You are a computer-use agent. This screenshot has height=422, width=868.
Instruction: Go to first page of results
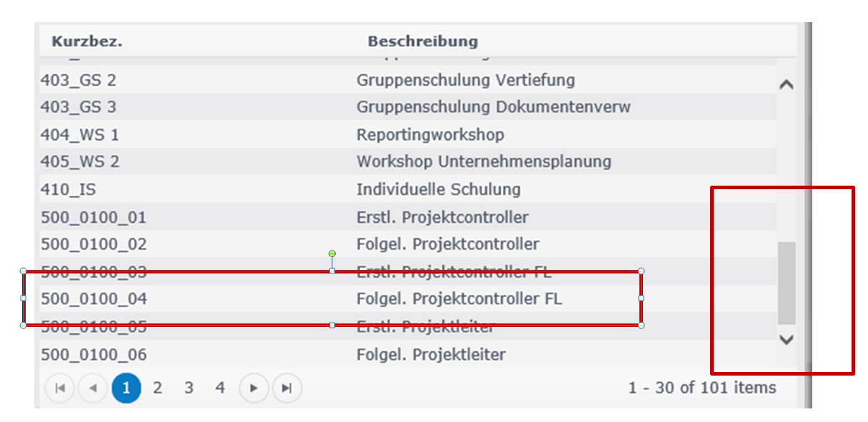pyautogui.click(x=60, y=388)
